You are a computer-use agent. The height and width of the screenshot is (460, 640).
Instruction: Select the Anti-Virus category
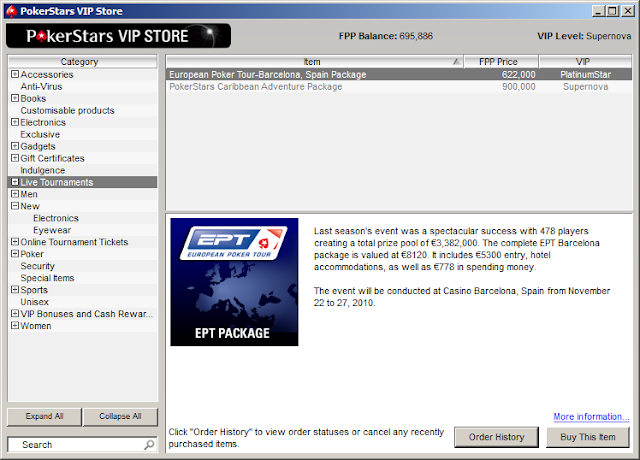coord(41,87)
